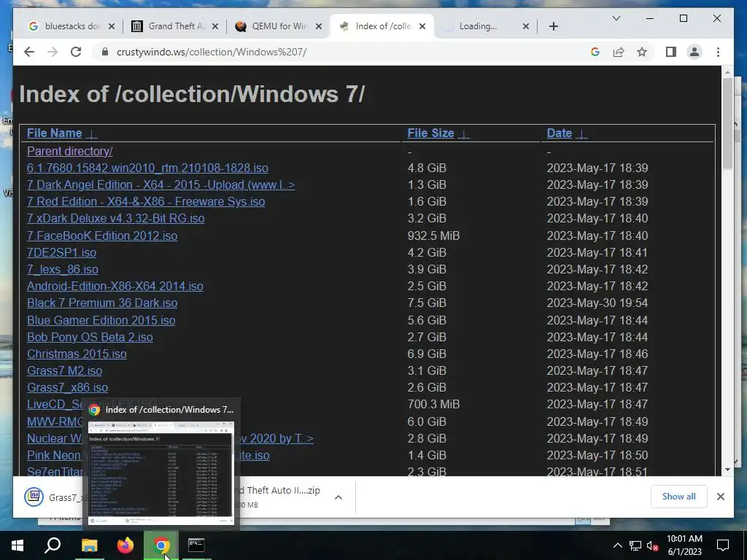Open Grass7_x86.iso link
747x560 pixels.
(x=67, y=387)
